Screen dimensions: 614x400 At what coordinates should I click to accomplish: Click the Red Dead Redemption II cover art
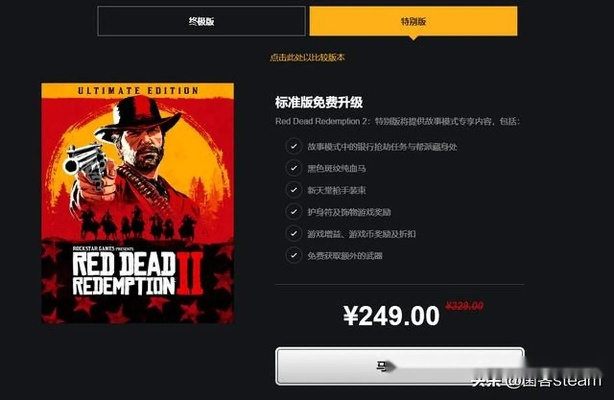coord(138,203)
